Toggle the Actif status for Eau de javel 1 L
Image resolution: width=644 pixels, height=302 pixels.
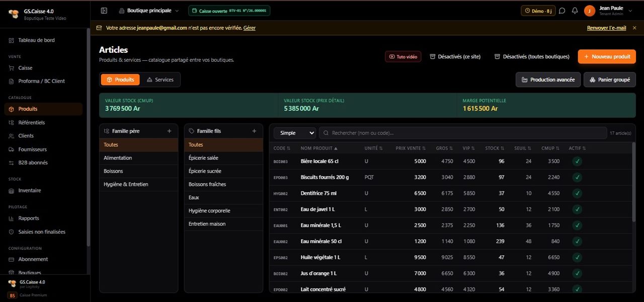click(x=577, y=210)
